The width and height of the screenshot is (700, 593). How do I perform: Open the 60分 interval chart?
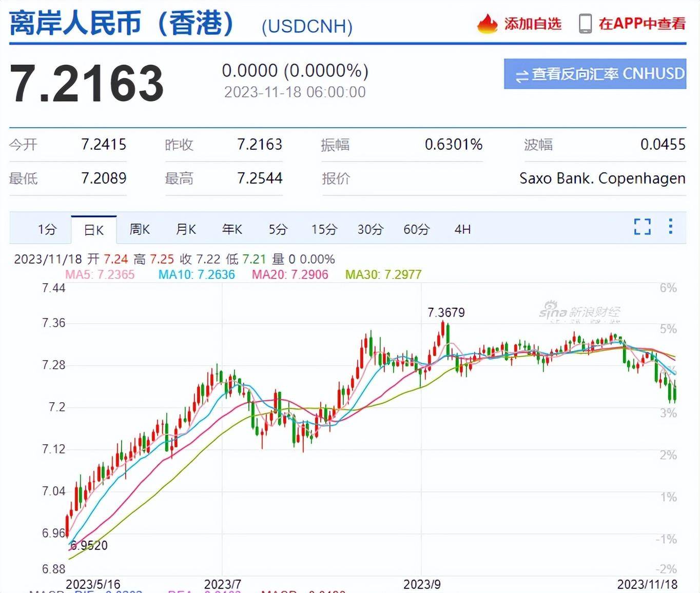tap(417, 229)
